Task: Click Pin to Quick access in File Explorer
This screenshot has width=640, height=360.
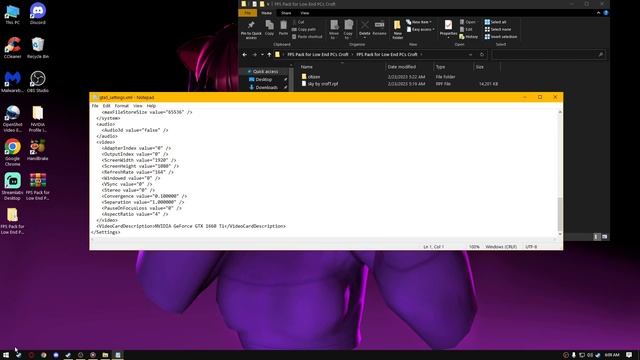Action: (x=251, y=29)
